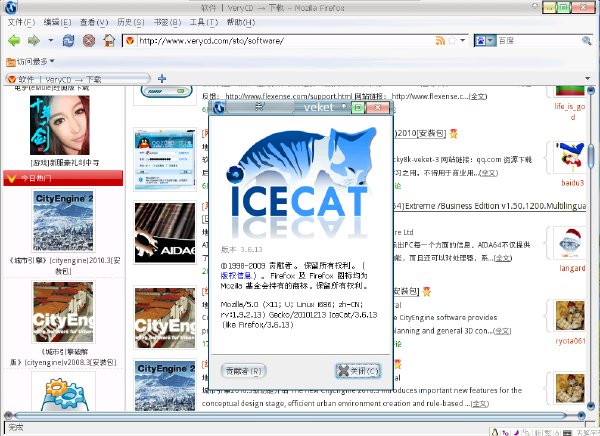Click the IceCat logo image
This screenshot has height=436, width=600.
[x=301, y=184]
